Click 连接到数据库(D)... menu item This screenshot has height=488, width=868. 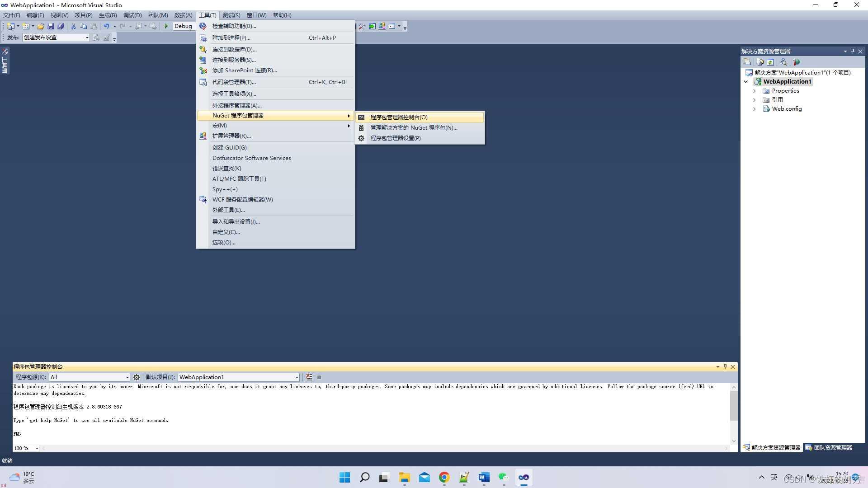(275, 50)
